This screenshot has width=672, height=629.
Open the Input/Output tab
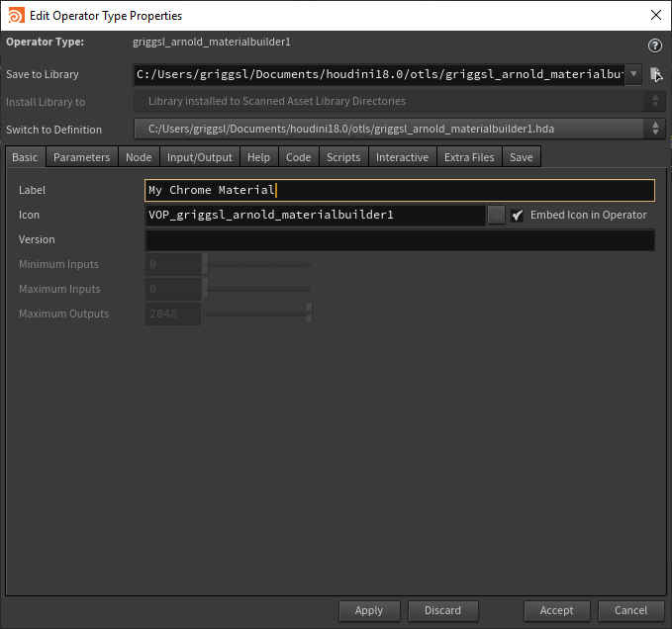[199, 157]
